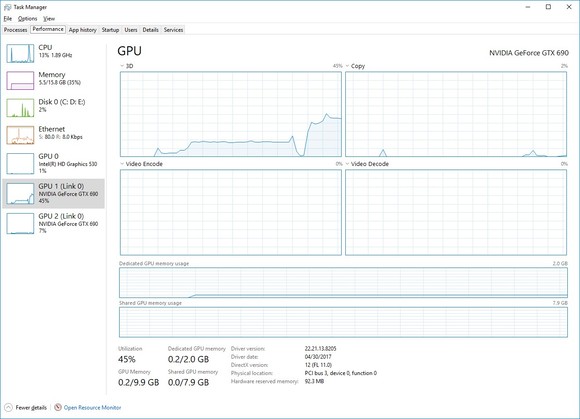Open the Options menu
Image resolution: width=580 pixels, height=419 pixels.
point(27,18)
